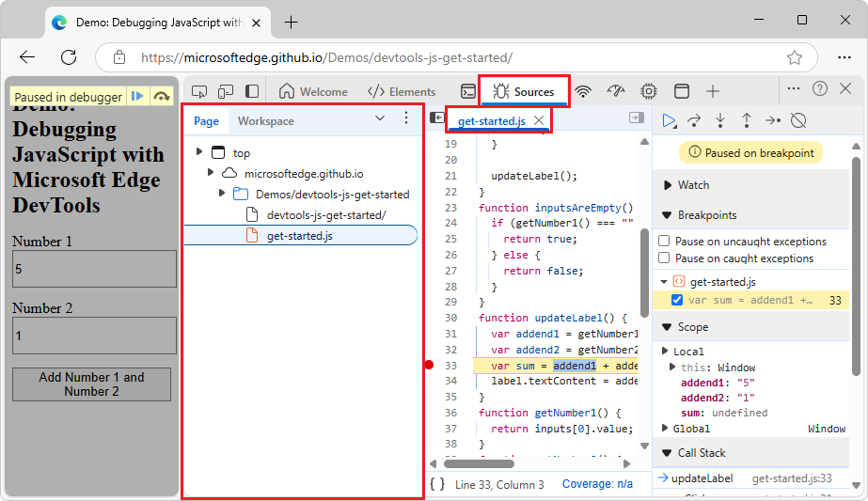
Task: Open the Memory tool chip icon
Action: point(649,91)
